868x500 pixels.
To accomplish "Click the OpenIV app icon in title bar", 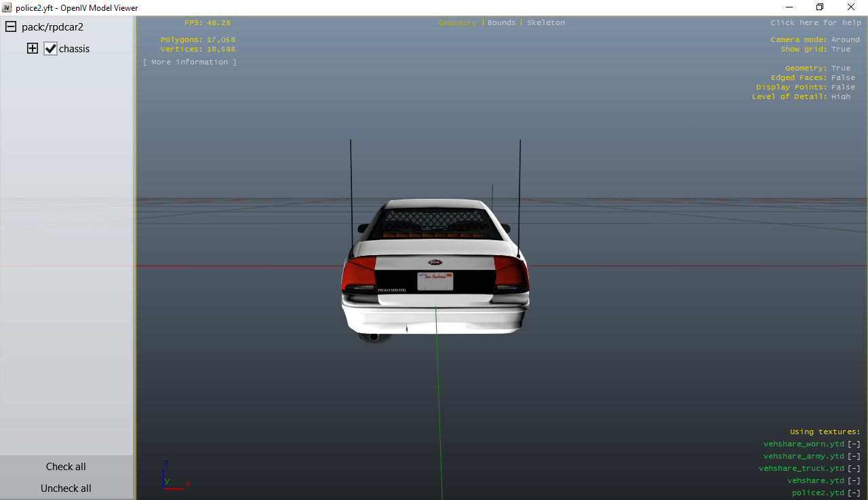I will (x=7, y=7).
